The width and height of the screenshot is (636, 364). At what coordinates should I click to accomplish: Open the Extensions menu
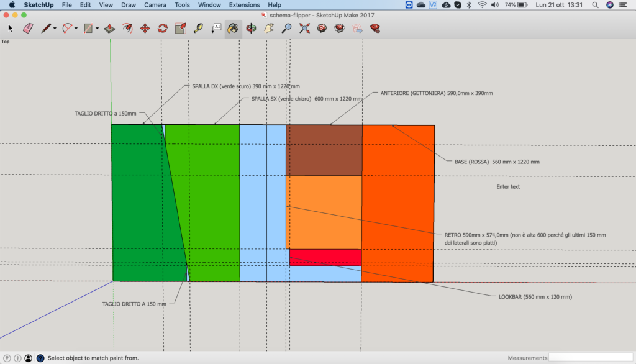244,5
